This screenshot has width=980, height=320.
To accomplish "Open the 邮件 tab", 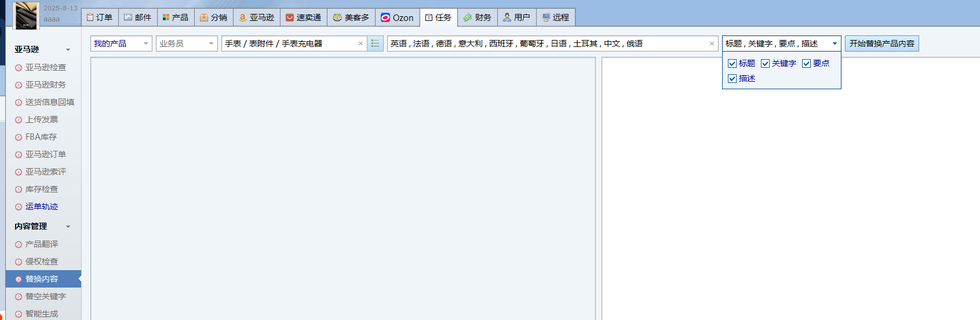I will pos(138,17).
